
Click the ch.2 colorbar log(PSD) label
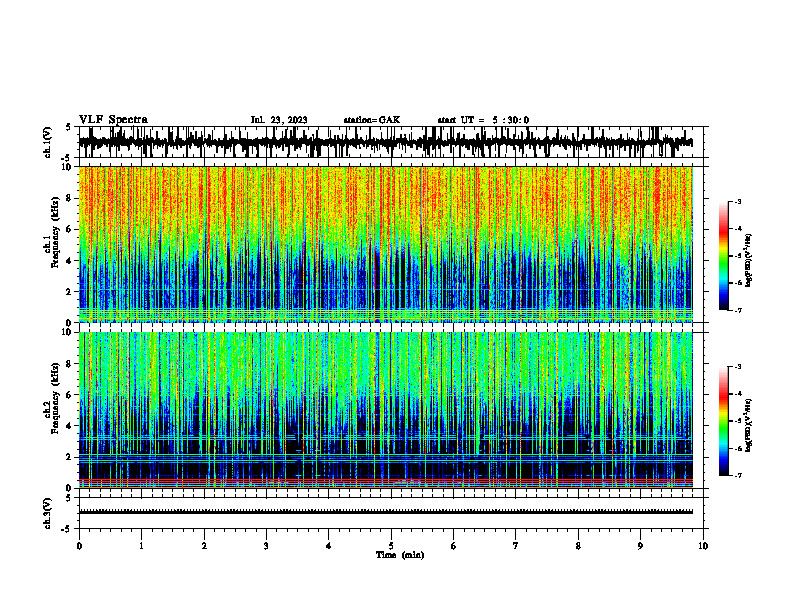click(749, 425)
